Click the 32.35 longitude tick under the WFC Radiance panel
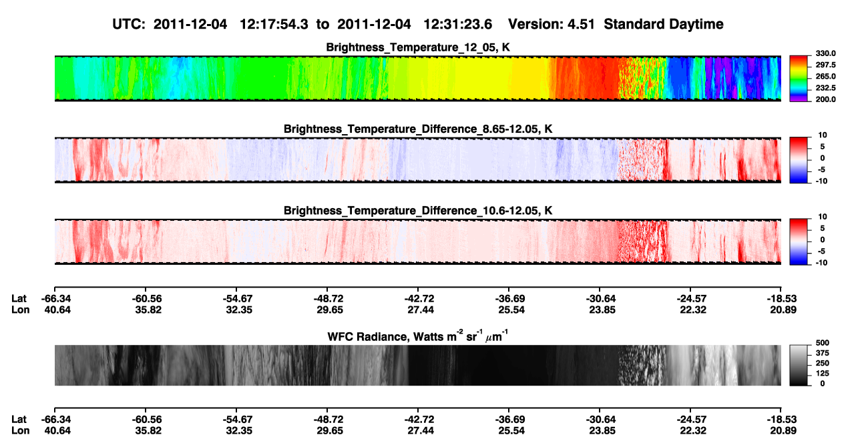This screenshot has height=445, width=868. 238,430
